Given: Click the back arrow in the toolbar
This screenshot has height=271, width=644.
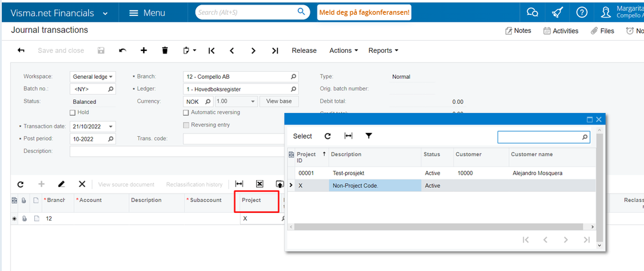Looking at the screenshot, I should 21,50.
